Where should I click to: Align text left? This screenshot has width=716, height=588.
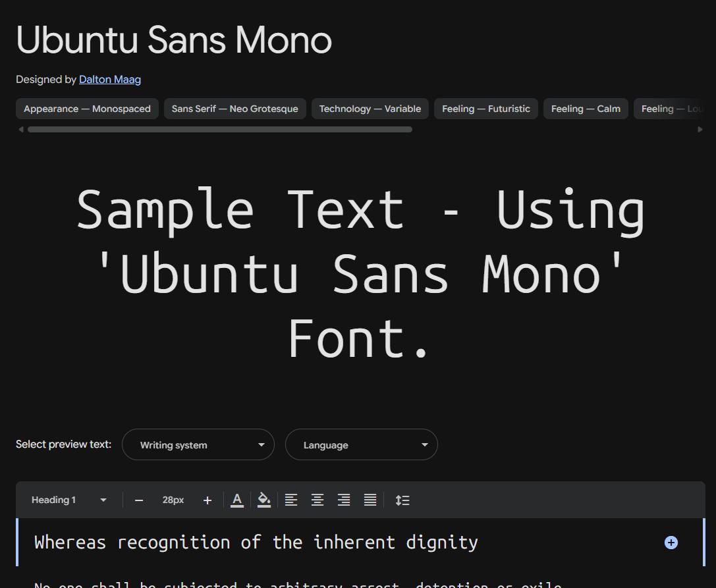pyautogui.click(x=291, y=500)
